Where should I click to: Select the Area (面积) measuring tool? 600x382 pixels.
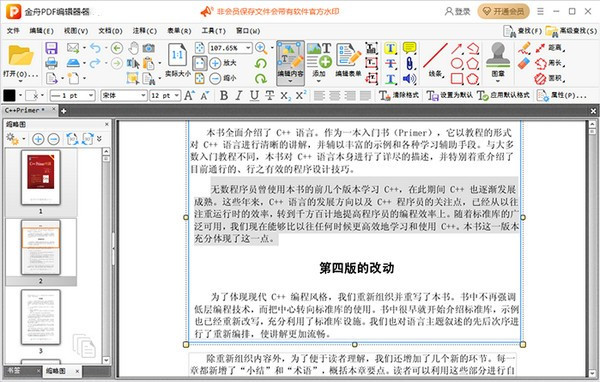point(549,78)
